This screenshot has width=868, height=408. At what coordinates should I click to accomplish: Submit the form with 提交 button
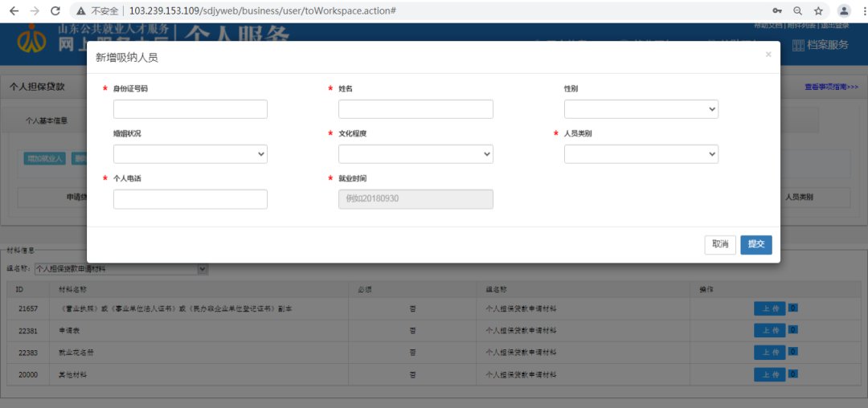pos(755,244)
